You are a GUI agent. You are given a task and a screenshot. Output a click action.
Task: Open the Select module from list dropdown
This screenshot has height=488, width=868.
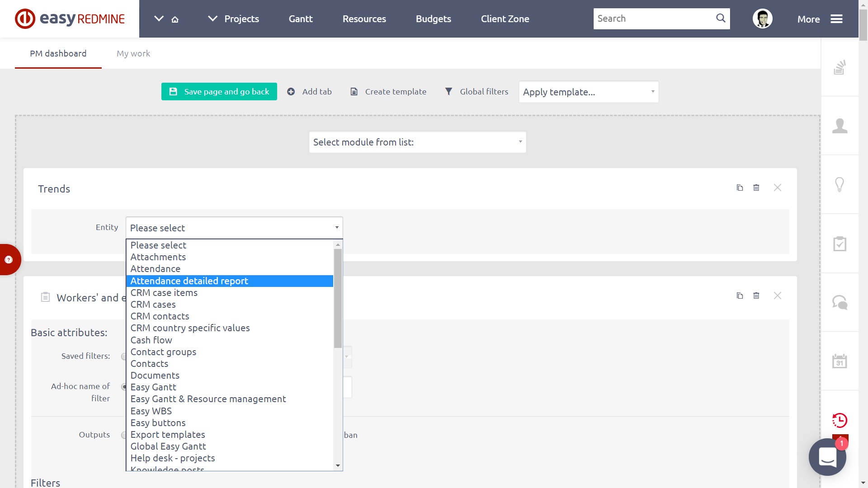click(x=417, y=142)
